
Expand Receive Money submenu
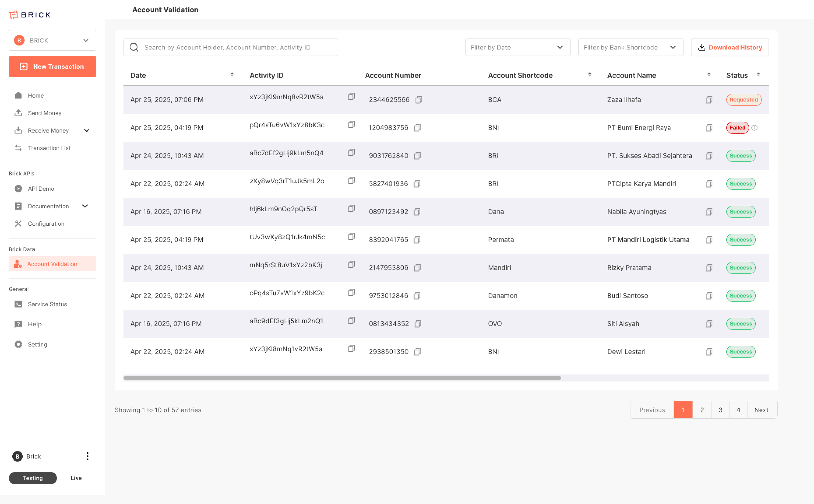point(86,130)
